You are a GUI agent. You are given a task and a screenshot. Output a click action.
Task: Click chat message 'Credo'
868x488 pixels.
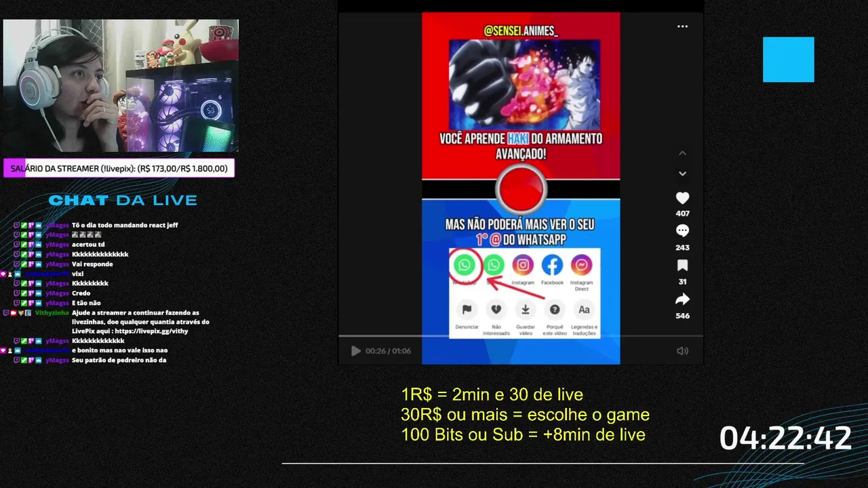pos(81,293)
